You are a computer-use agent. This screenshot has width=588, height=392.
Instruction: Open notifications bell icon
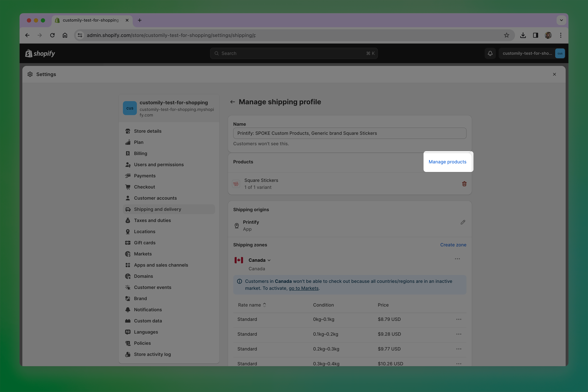click(x=490, y=53)
